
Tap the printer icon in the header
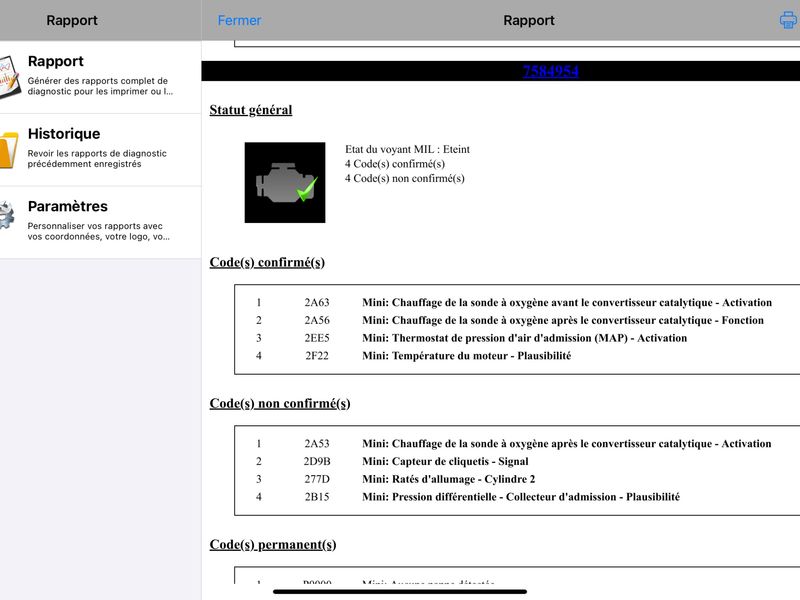[x=788, y=20]
